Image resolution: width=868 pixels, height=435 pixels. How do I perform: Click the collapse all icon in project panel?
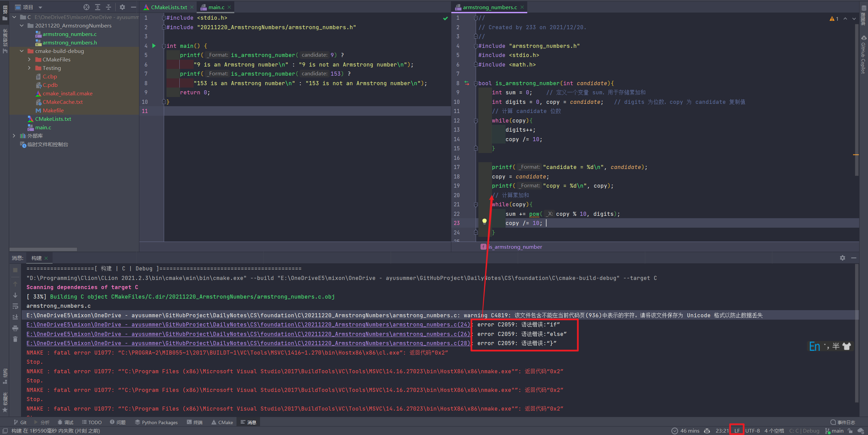[x=108, y=7]
